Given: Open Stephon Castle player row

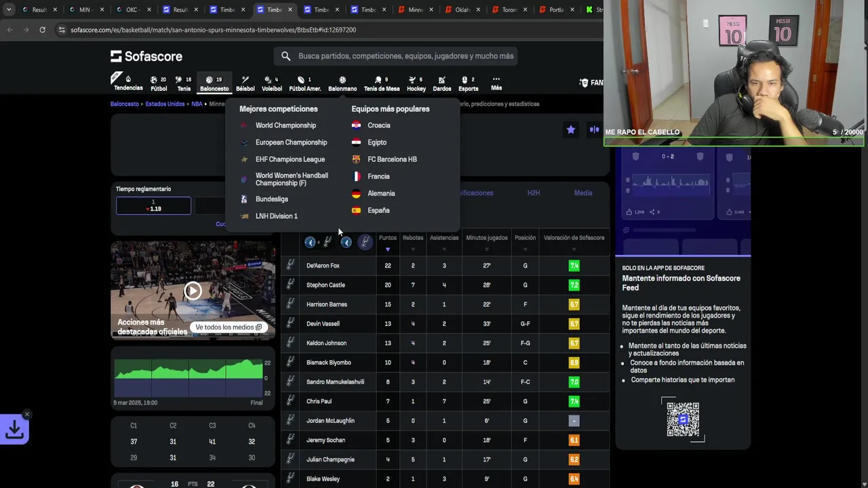Looking at the screenshot, I should (445, 285).
